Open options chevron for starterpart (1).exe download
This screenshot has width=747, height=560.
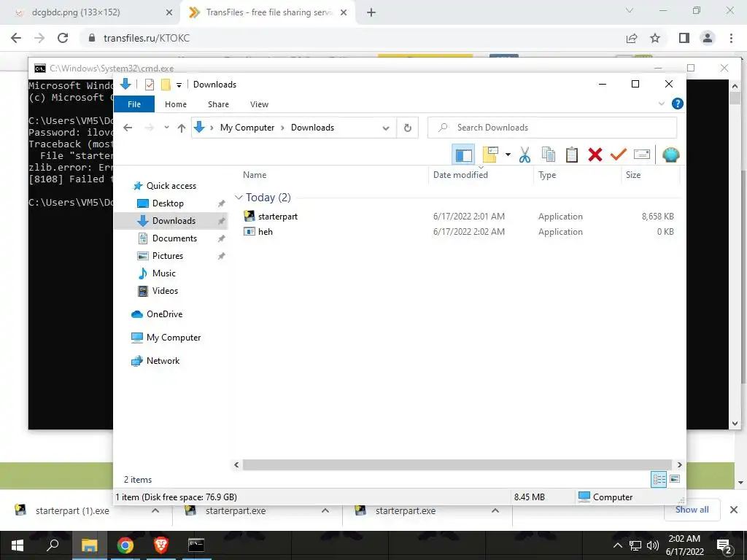pyautogui.click(x=155, y=510)
